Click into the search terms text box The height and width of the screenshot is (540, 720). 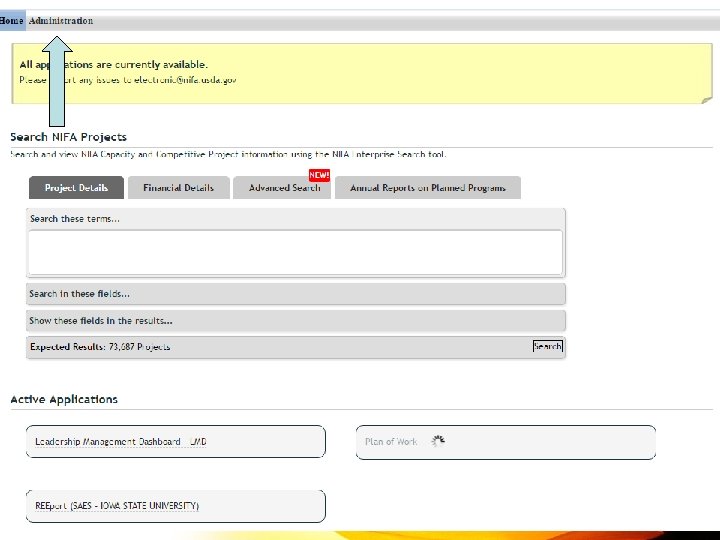[295, 253]
